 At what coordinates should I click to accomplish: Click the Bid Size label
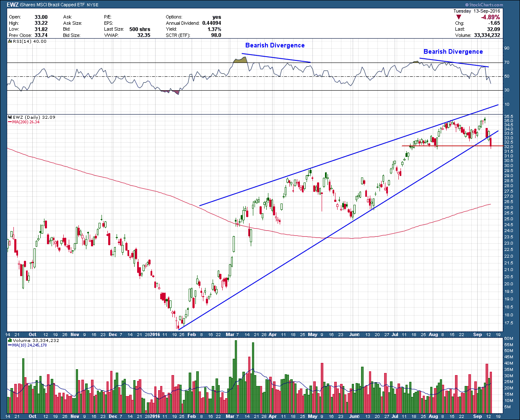[72, 35]
